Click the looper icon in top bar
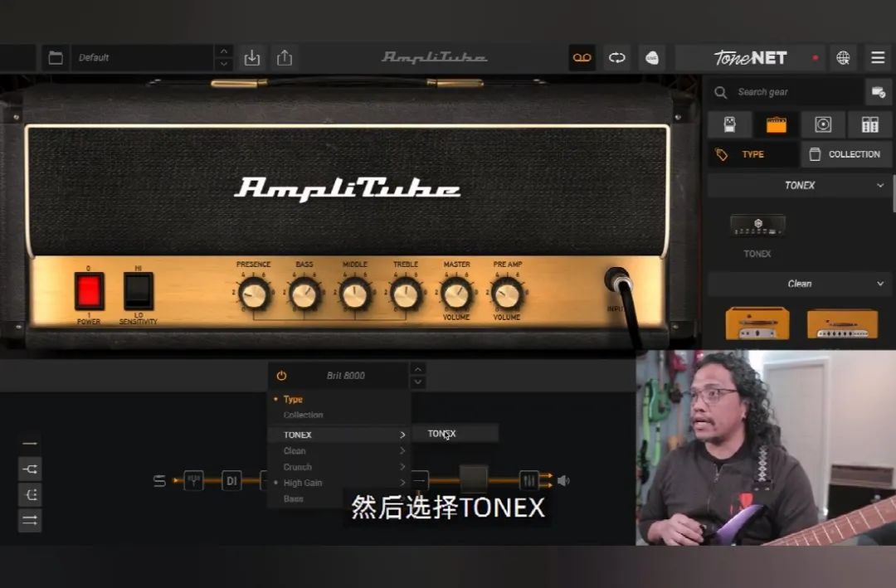 pos(617,58)
